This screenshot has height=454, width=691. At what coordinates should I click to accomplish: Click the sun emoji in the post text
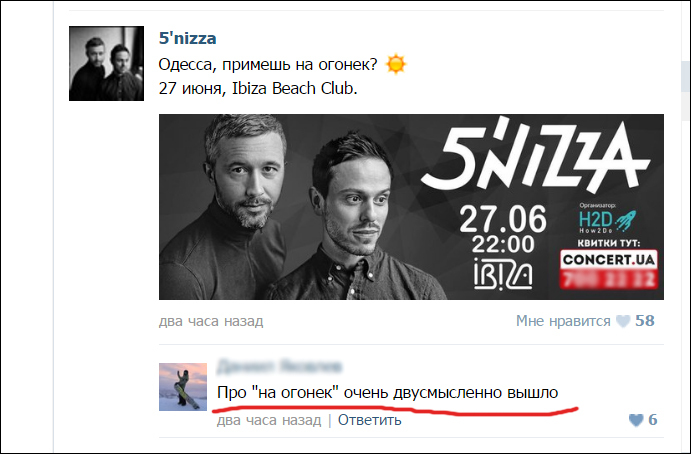click(x=396, y=64)
